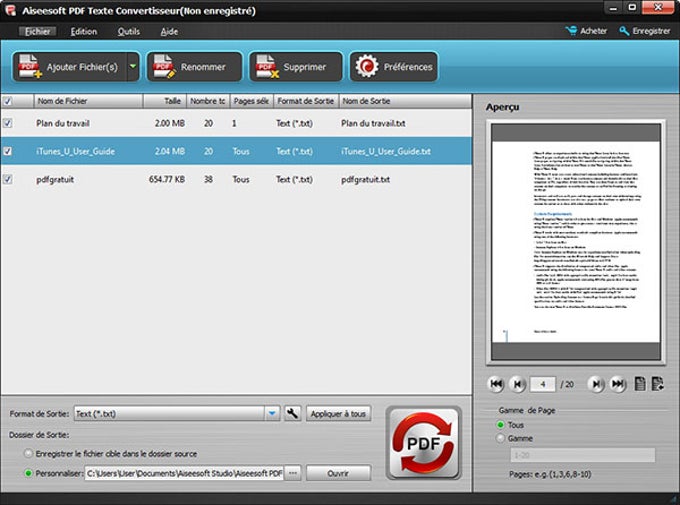Click the single page view icon
The width and height of the screenshot is (680, 505).
pyautogui.click(x=640, y=384)
